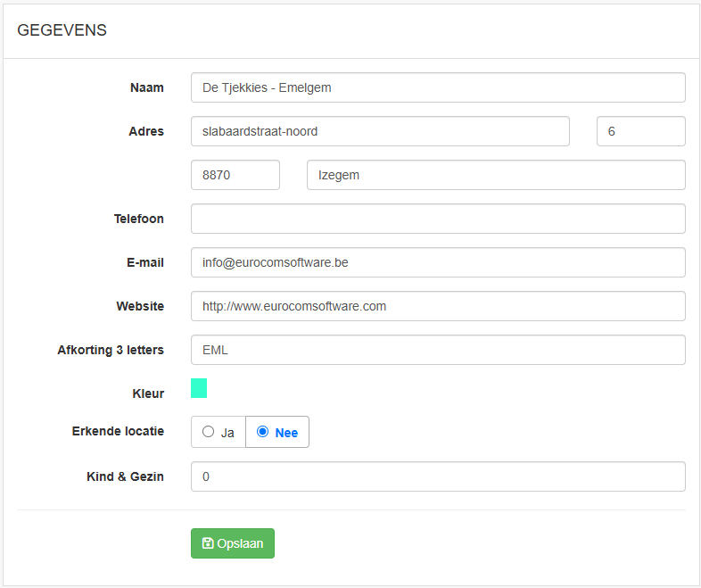Focus the street name field slabaardstraat-noord

click(380, 131)
